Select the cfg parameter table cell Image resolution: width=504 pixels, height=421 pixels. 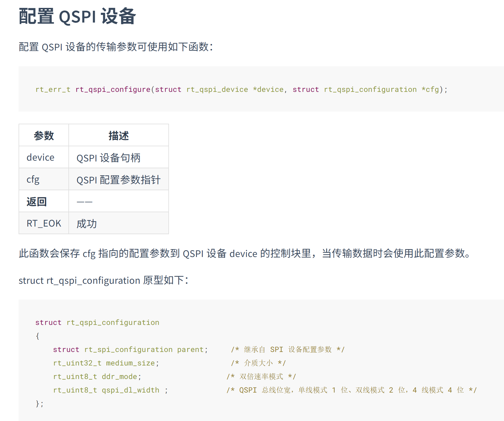click(44, 179)
